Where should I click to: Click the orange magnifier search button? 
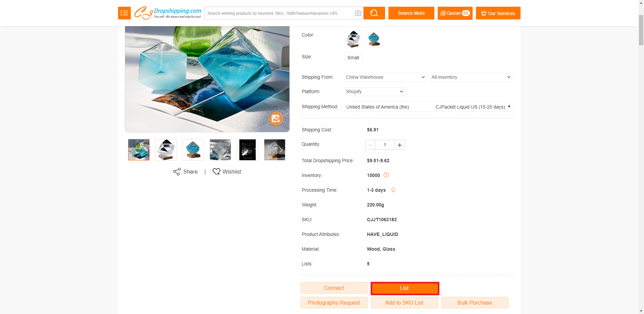(374, 13)
